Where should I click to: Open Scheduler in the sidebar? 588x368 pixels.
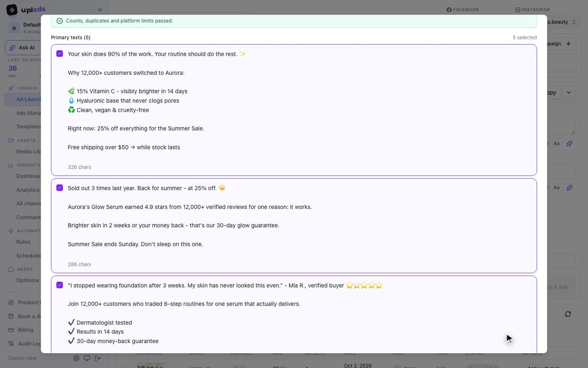(29, 256)
